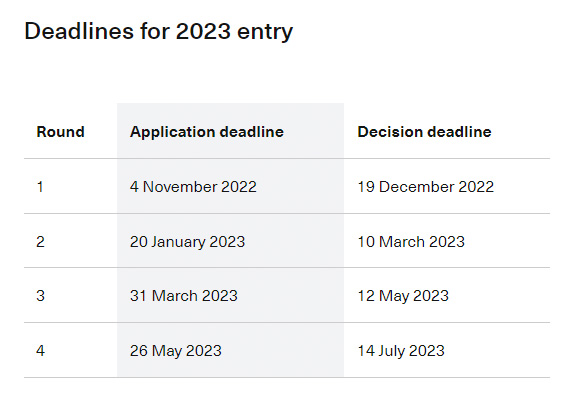Click the Decision deadline column header
Image resolution: width=578 pixels, height=396 pixels.
tap(424, 132)
